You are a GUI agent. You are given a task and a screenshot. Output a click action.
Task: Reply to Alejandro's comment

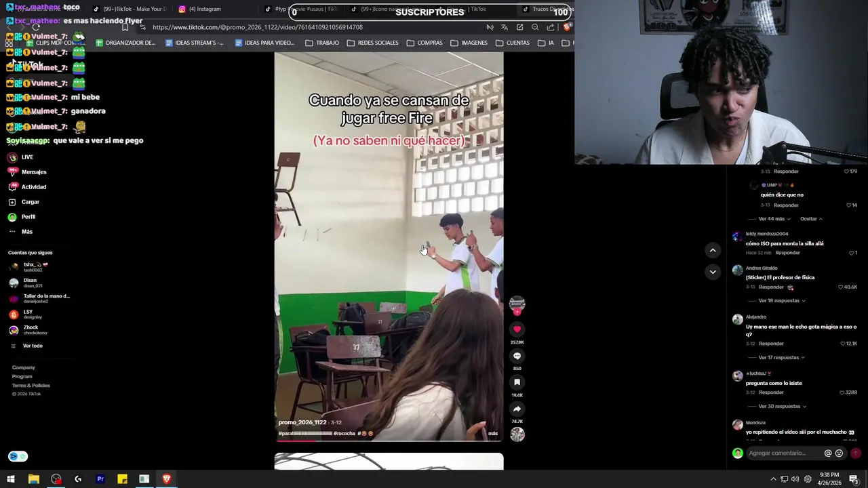(x=771, y=344)
